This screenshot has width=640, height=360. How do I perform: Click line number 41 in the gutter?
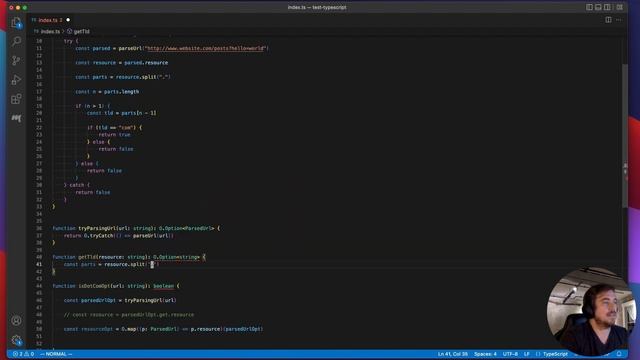(39, 264)
